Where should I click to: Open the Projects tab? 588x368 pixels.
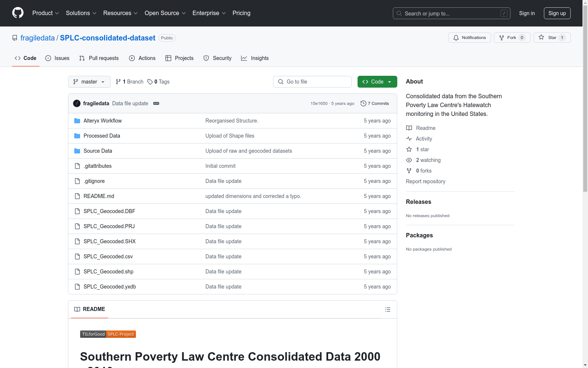click(179, 58)
